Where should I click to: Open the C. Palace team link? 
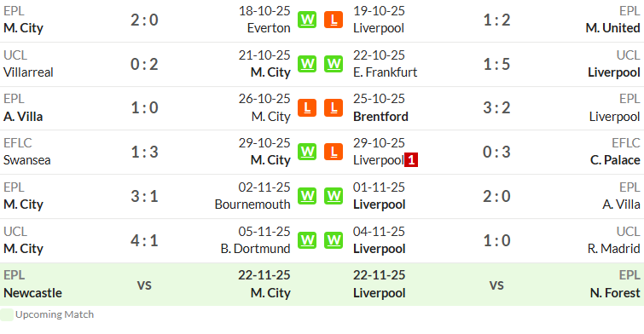(615, 160)
